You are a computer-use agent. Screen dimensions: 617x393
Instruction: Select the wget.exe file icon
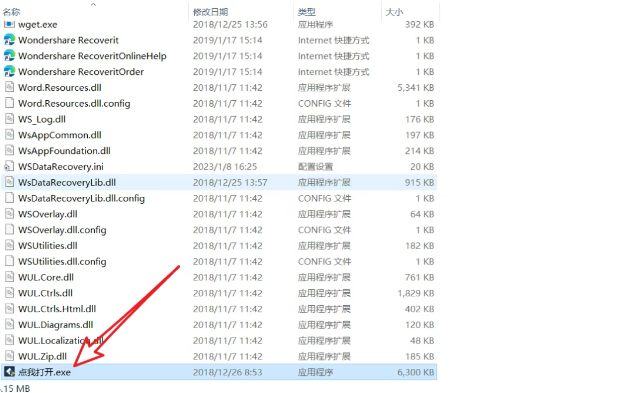[x=9, y=24]
